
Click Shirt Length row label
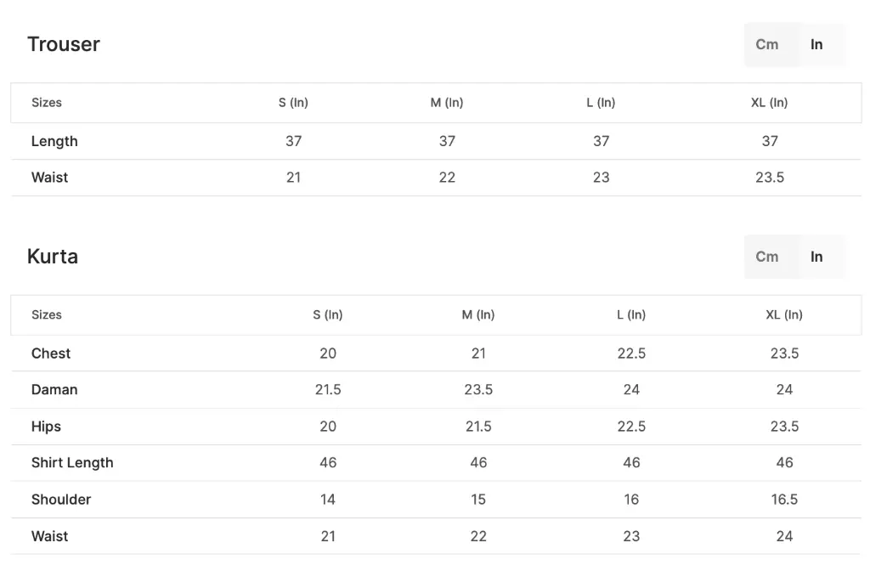tap(72, 462)
